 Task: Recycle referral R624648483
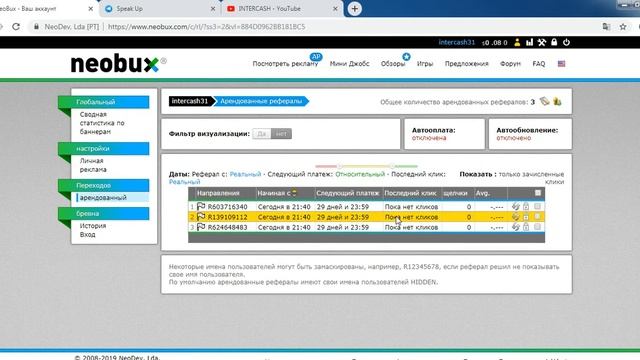516,227
